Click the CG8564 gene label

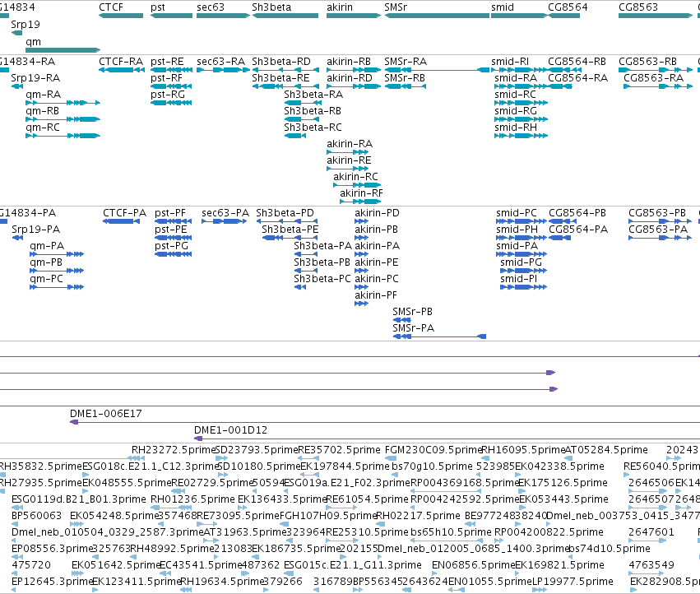[568, 7]
